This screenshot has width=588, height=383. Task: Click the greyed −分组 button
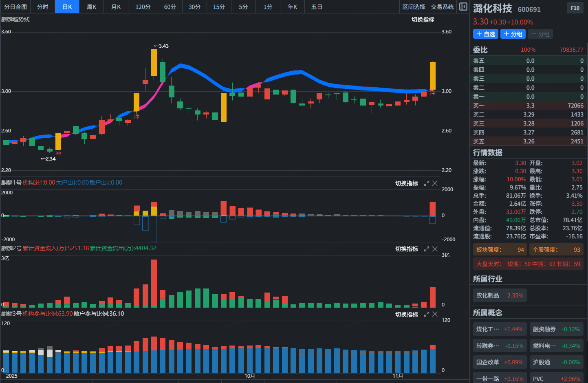tap(540, 34)
